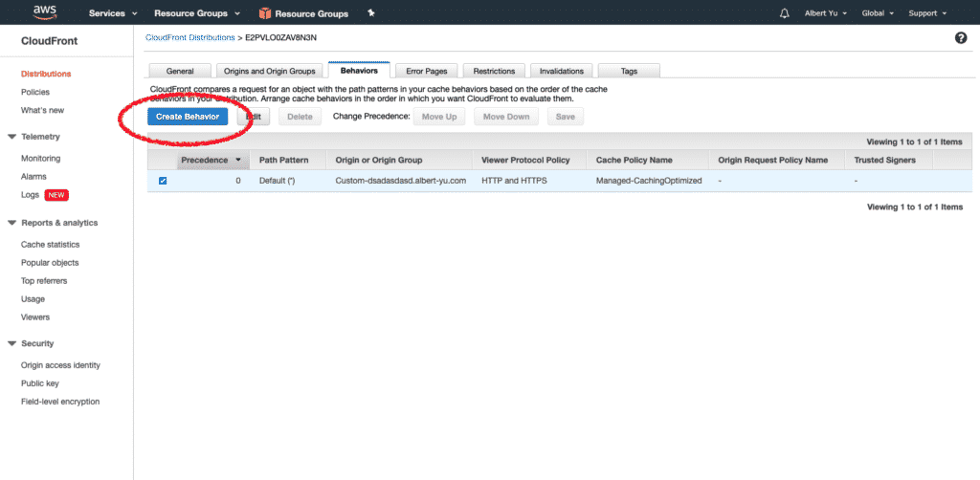Open the Support dropdown menu

point(926,13)
